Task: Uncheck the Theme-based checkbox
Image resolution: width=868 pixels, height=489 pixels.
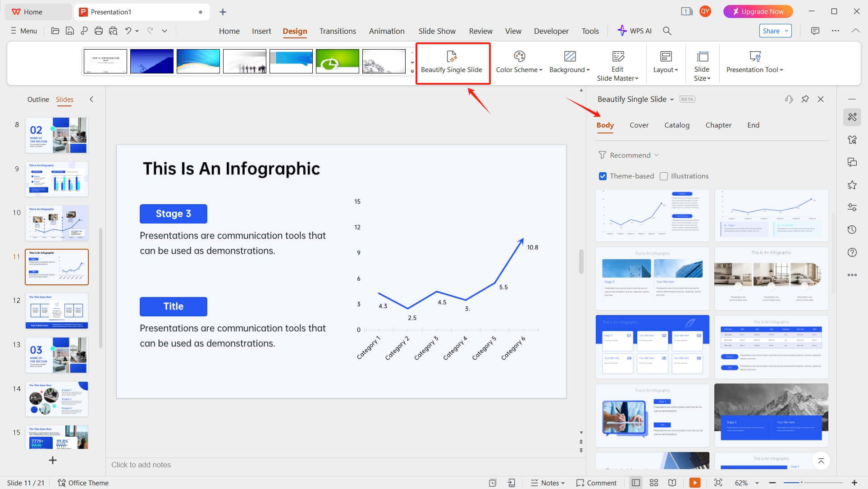Action: click(603, 176)
